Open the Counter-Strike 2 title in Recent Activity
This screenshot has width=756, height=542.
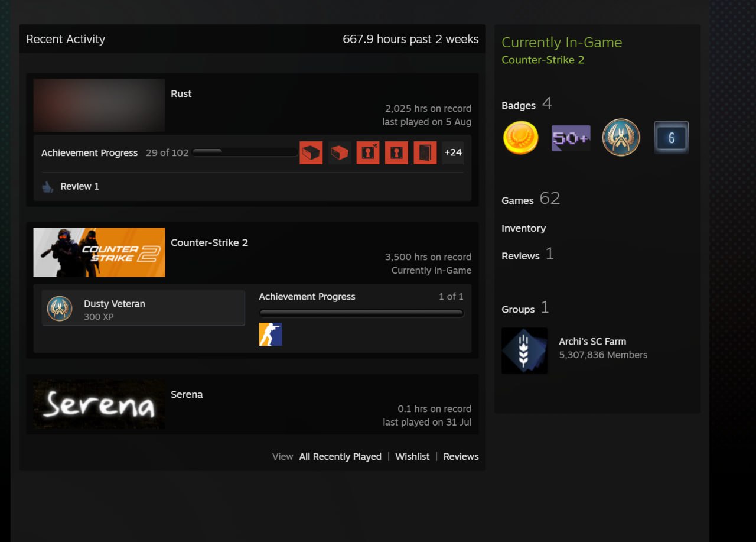[x=210, y=242]
